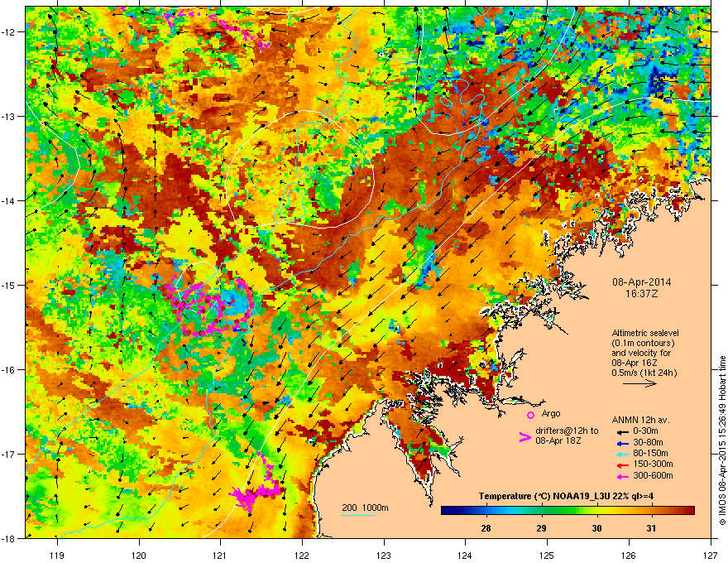Image resolution: width=728 pixels, height=563 pixels.
Task: Click the cyan isobath line sample under '200 1000m'
Action: 358,515
